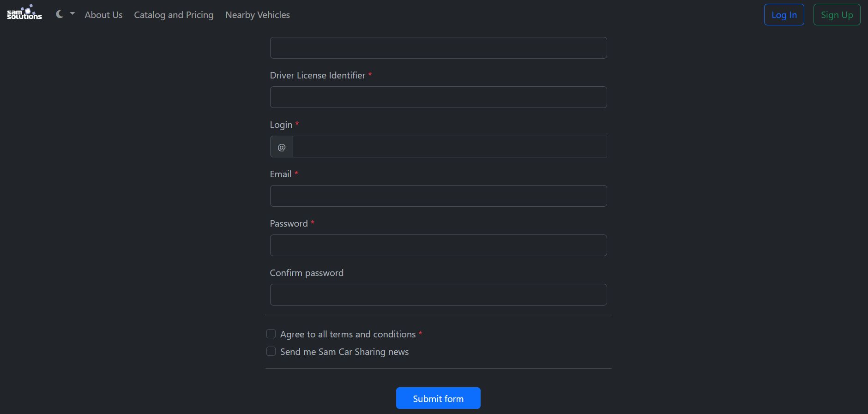Enable Send me Sam Car Sharing news
The image size is (868, 414).
click(x=271, y=351)
